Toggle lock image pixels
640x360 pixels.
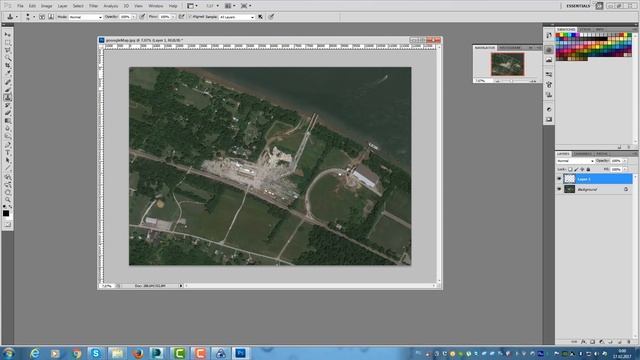click(x=576, y=169)
